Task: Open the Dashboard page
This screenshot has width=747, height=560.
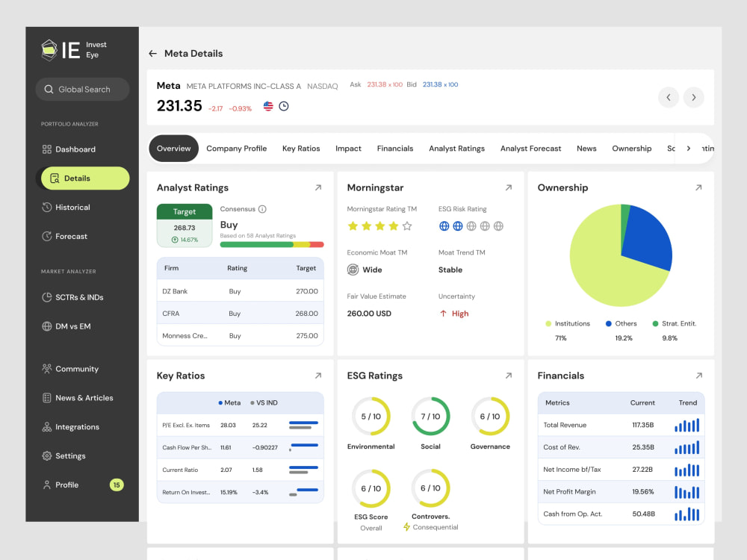Action: click(x=69, y=149)
